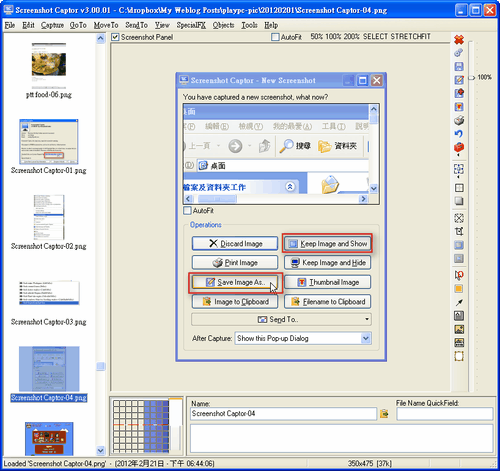
Task: Click the blue floppy disk save icon
Action: (459, 66)
